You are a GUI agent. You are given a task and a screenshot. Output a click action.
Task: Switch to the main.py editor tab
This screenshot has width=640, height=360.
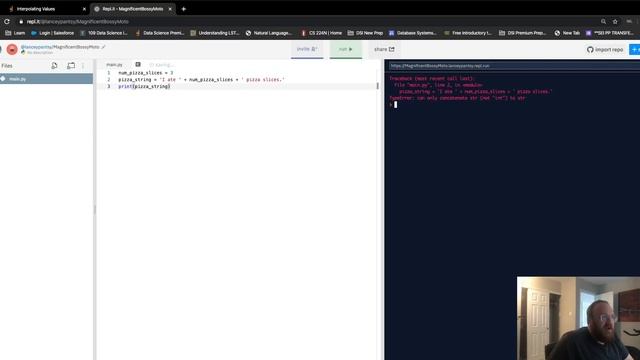[x=114, y=65]
